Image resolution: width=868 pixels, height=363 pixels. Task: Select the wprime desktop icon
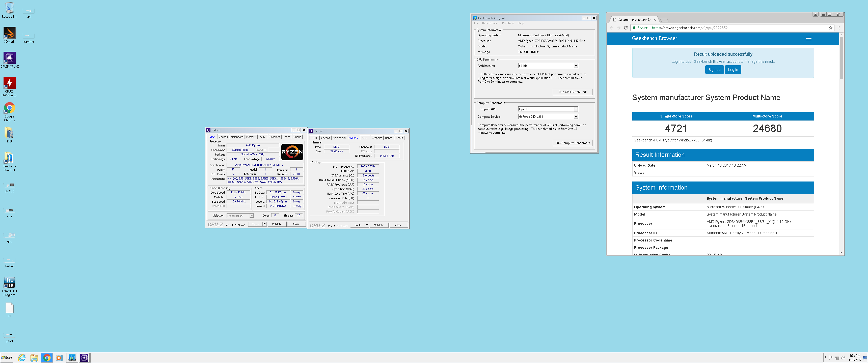(x=29, y=38)
